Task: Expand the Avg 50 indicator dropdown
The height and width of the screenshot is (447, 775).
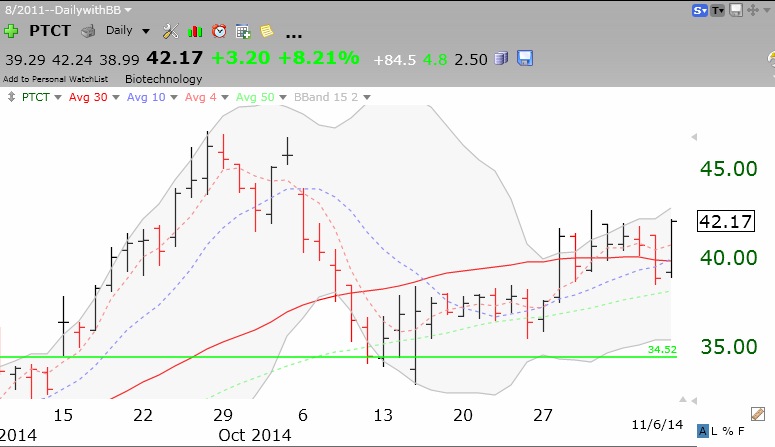Action: [x=283, y=97]
